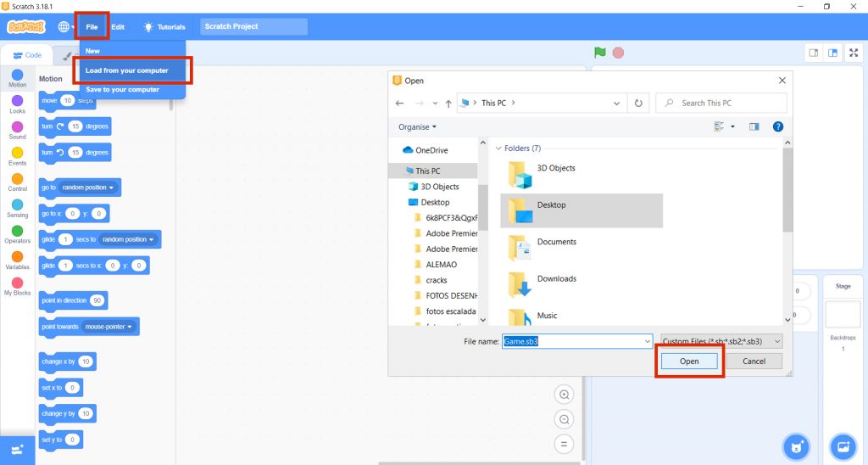Enter full screen stage mode
This screenshot has height=465, width=868.
tap(854, 53)
